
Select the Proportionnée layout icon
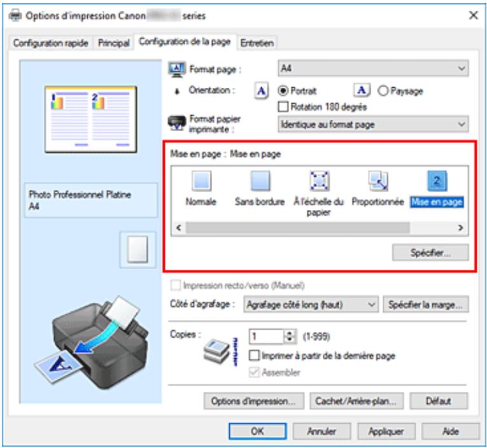point(378,181)
